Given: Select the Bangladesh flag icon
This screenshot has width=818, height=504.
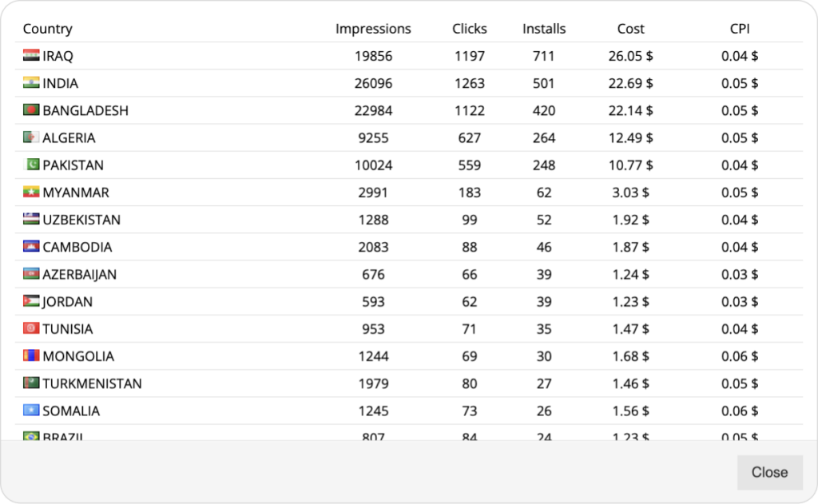Looking at the screenshot, I should [x=31, y=109].
